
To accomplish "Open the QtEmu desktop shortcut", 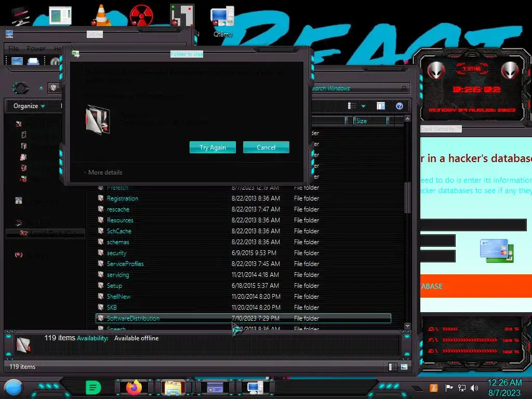I will click(222, 21).
